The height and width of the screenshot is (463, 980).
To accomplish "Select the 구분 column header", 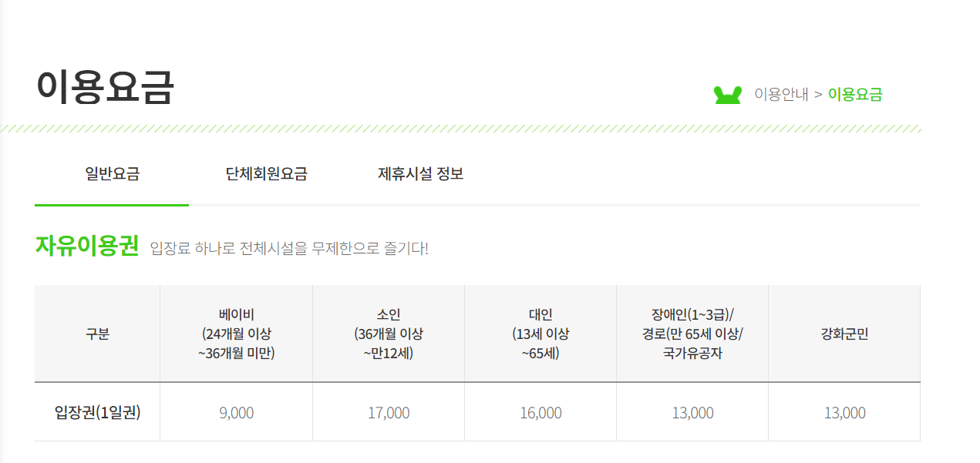I will point(97,334).
